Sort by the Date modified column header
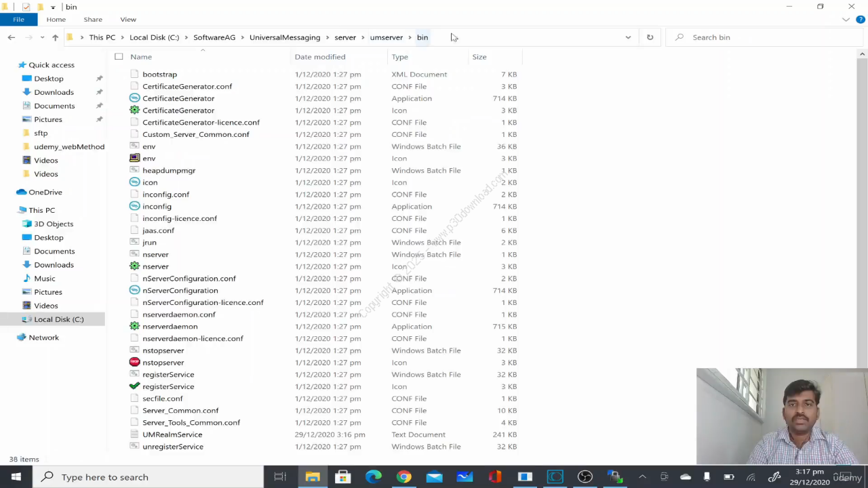Viewport: 868px width, 488px height. tap(320, 57)
